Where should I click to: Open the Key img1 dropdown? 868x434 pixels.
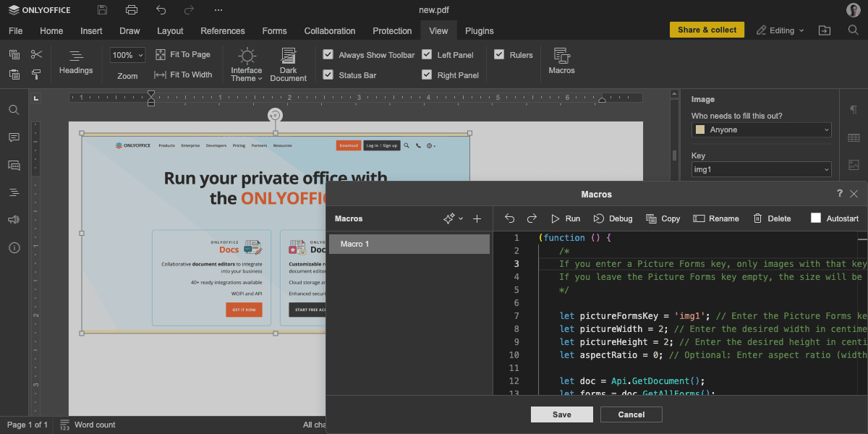pyautogui.click(x=762, y=169)
